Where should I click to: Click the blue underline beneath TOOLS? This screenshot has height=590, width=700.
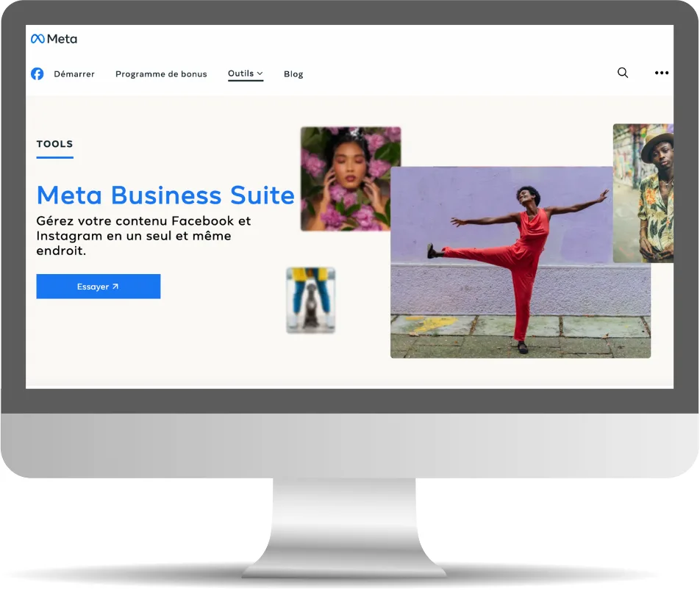pyautogui.click(x=55, y=157)
